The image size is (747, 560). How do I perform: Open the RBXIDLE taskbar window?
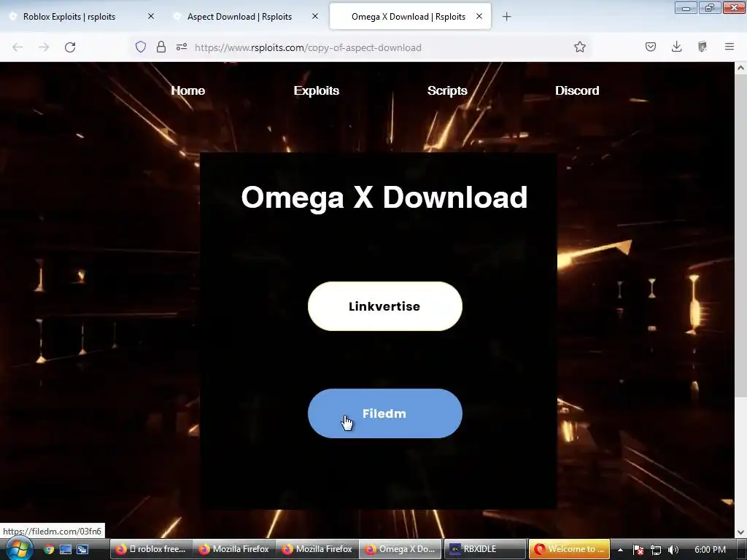coord(484,549)
